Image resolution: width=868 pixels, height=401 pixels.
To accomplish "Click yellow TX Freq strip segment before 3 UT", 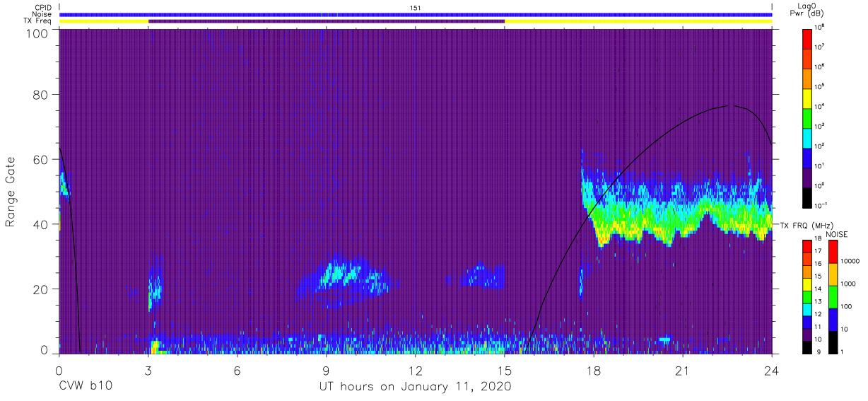I will click(104, 21).
